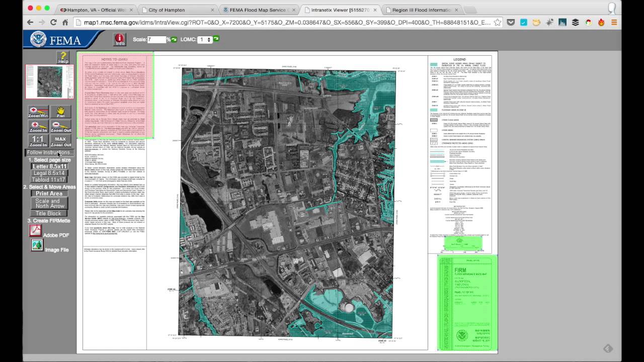Select the Zoom In magnifier tool
The image size is (644, 362).
(38, 126)
